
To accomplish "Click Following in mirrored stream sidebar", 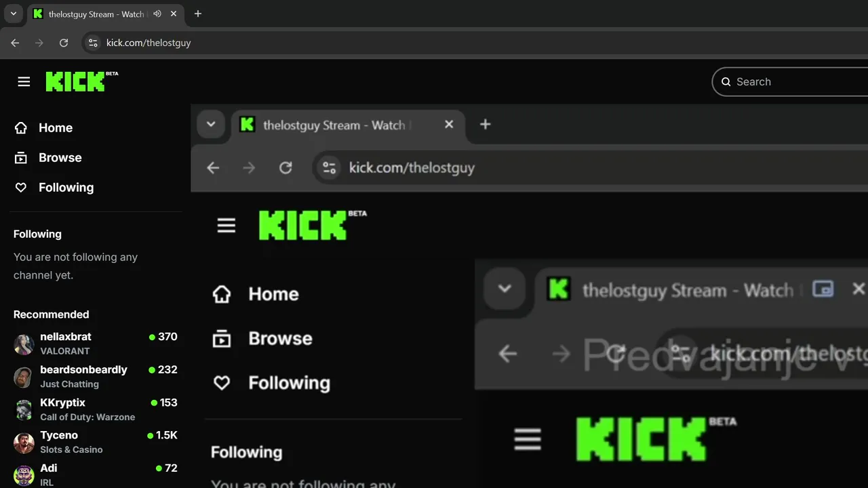I will [x=289, y=384].
